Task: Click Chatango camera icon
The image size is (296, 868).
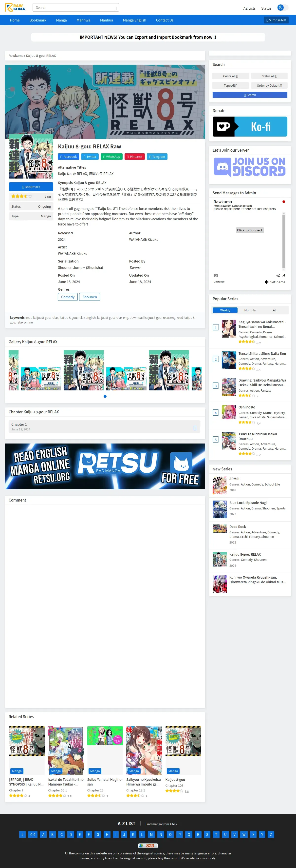Action: click(216, 276)
